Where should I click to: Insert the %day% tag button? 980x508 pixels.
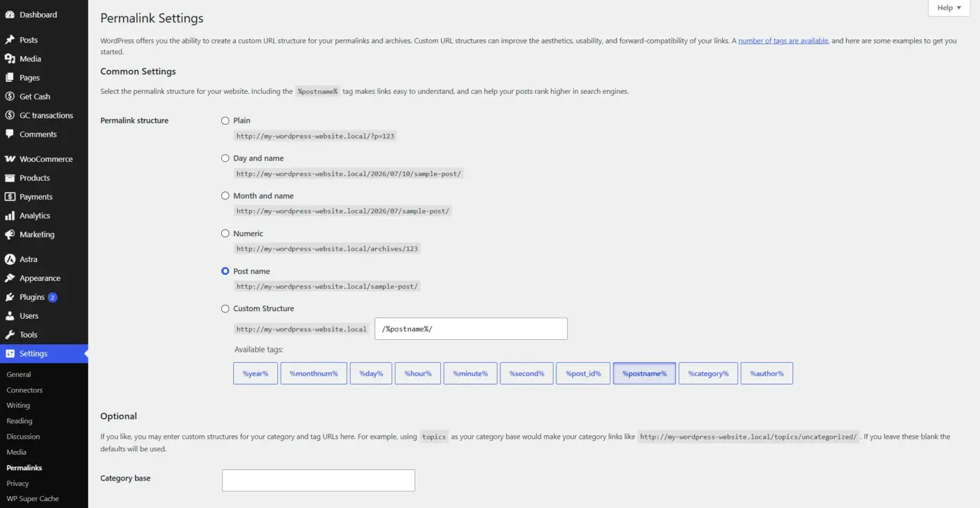371,373
